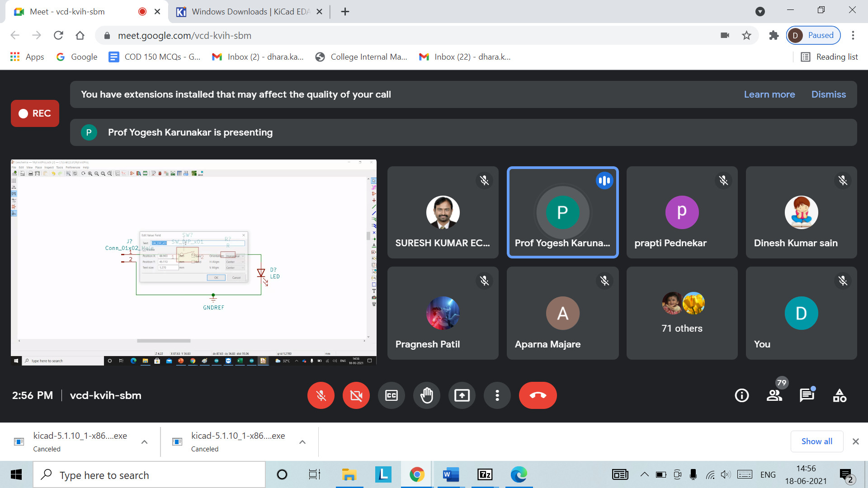The height and width of the screenshot is (488, 868).
Task: Show everyone participants list icon
Action: [x=774, y=395]
